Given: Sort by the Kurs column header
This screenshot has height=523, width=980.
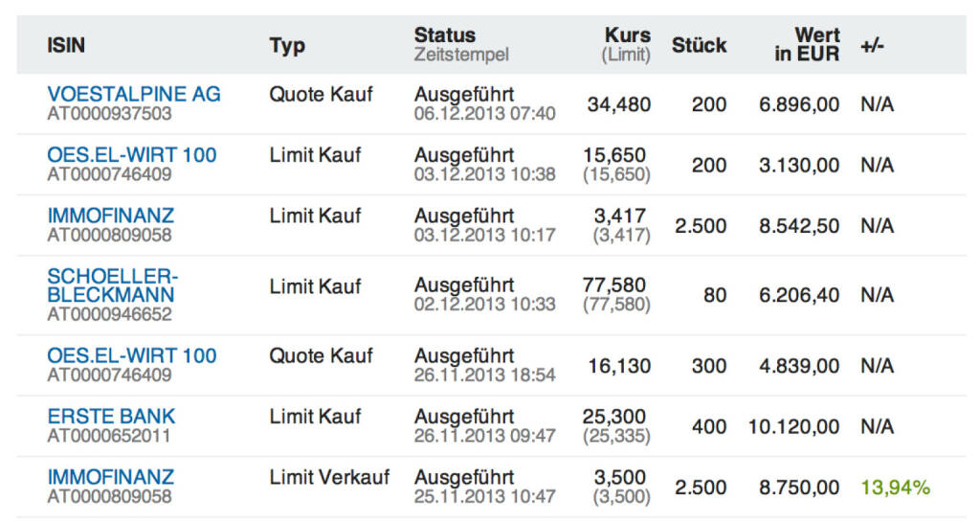Looking at the screenshot, I should pos(627,35).
